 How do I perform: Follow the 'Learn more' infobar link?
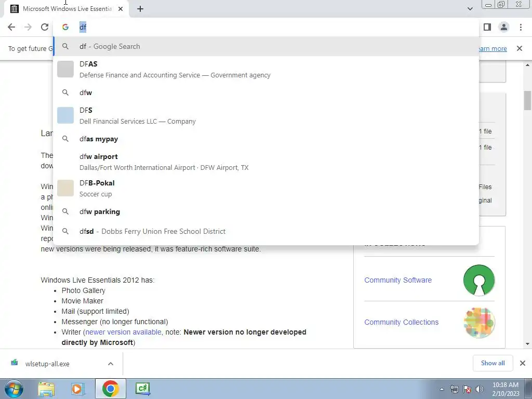pyautogui.click(x=493, y=48)
